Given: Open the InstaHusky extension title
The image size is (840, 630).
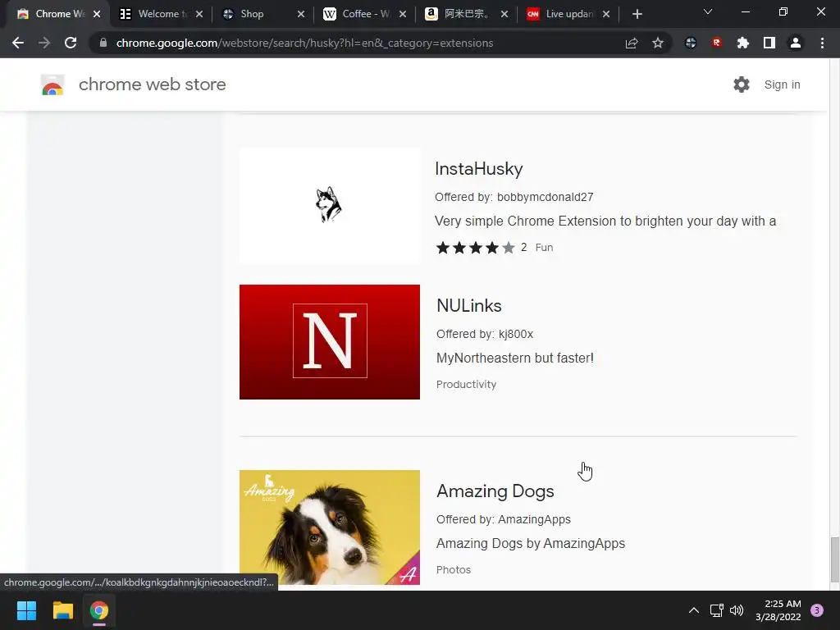Looking at the screenshot, I should [x=478, y=169].
